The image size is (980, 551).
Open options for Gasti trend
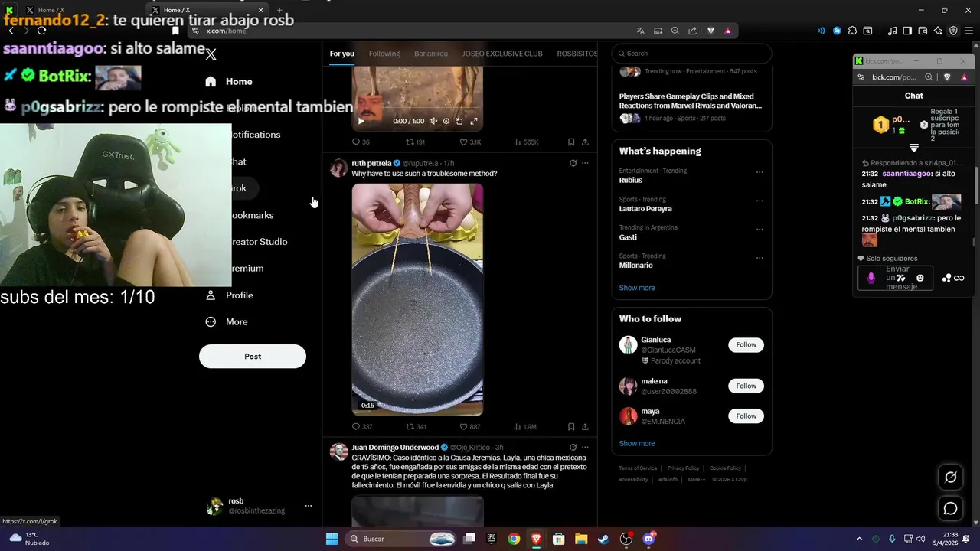(759, 229)
